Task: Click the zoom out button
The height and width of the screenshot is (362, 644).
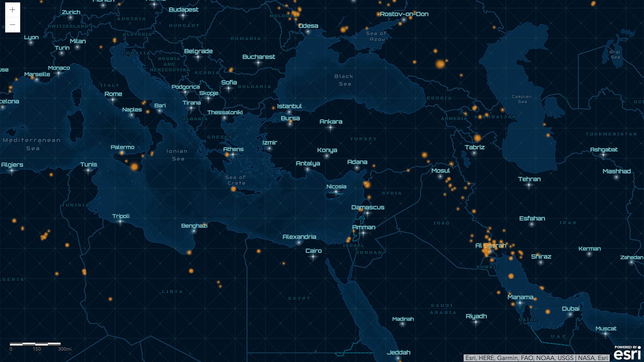Action: 12,24
